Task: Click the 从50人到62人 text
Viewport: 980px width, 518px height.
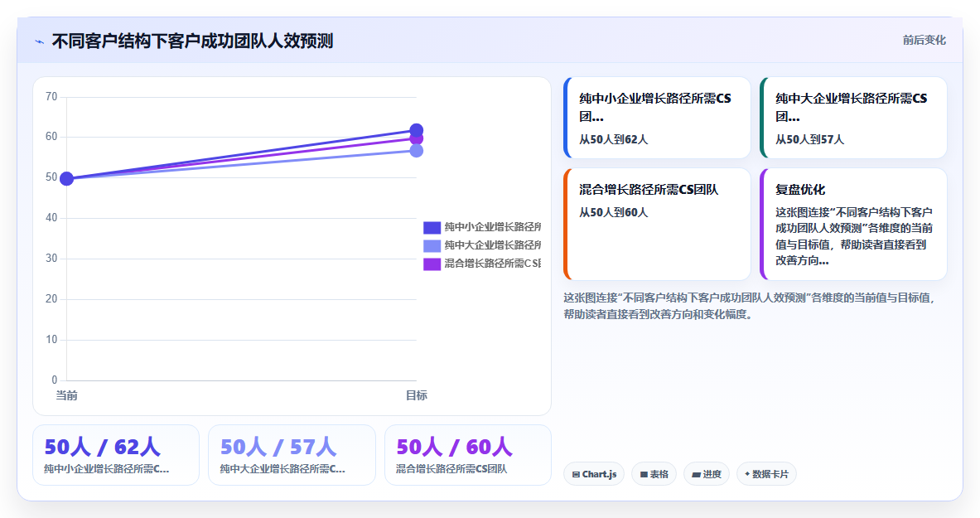Action: coord(613,139)
